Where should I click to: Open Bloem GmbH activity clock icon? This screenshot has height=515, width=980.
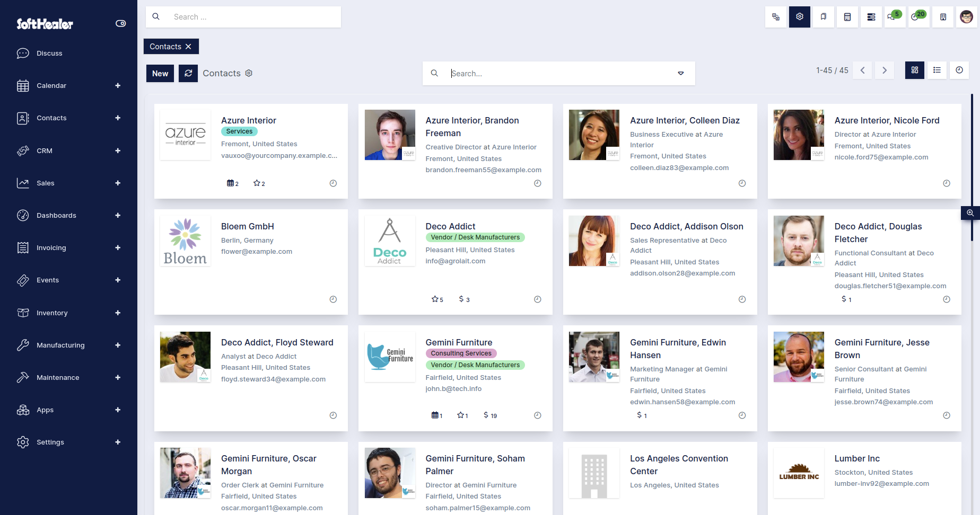(x=333, y=299)
